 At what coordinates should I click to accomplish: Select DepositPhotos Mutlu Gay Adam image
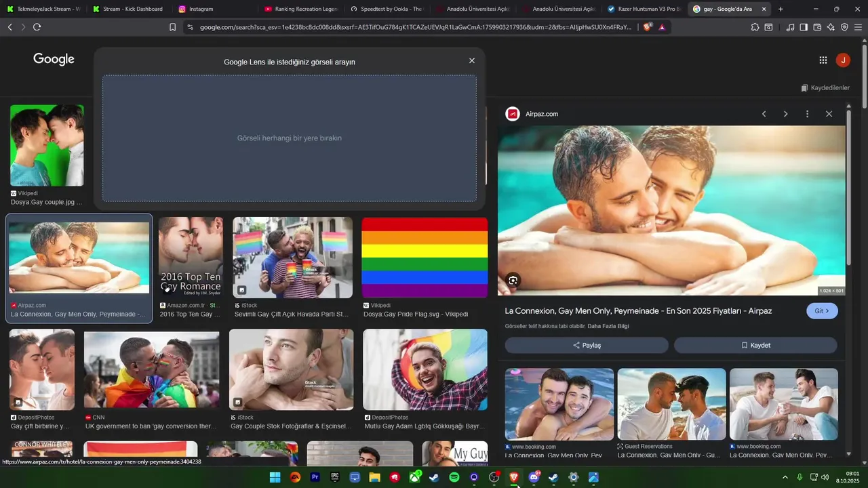pos(425,369)
